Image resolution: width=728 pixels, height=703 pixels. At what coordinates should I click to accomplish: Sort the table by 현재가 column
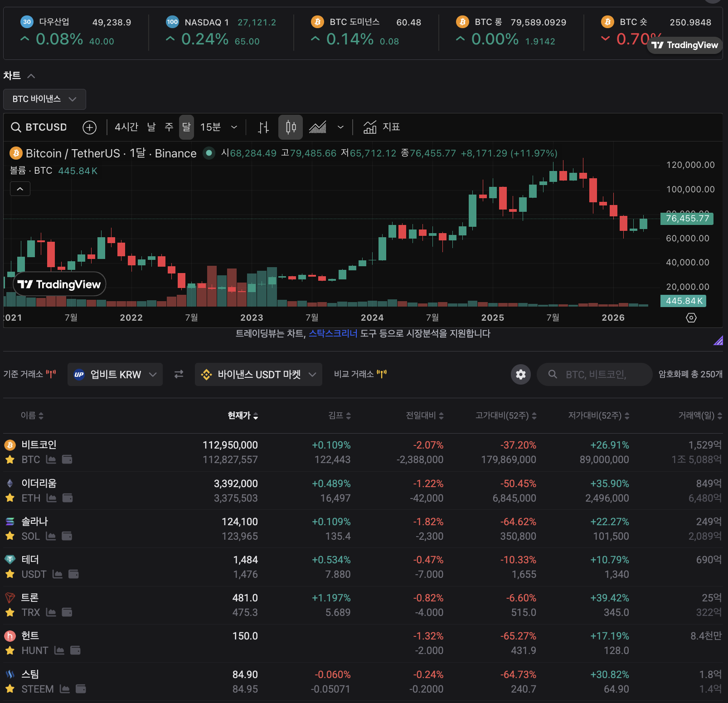coord(243,415)
